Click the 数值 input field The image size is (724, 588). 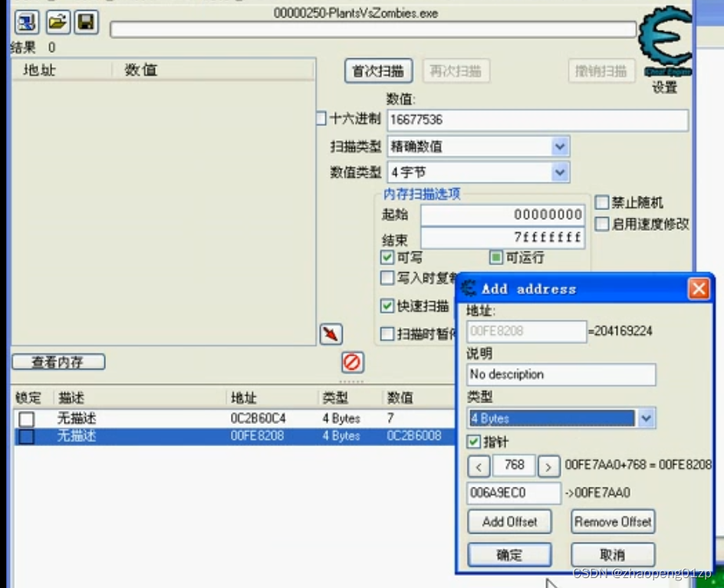[538, 120]
